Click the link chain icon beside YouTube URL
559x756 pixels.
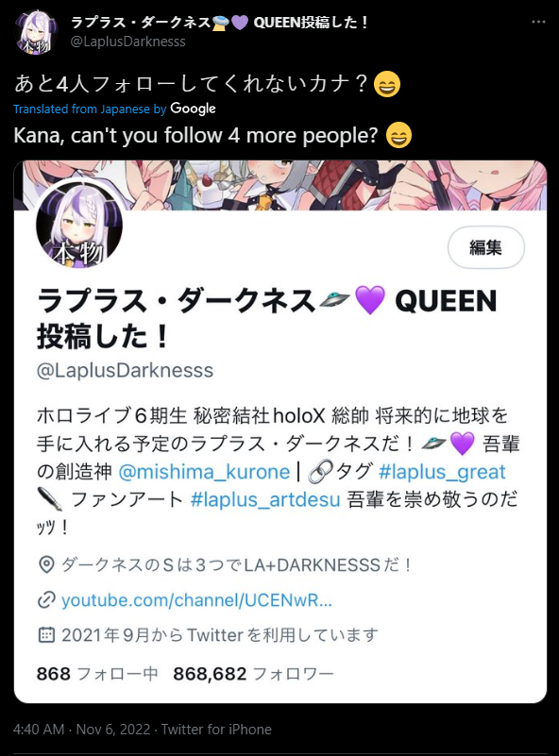pos(46,600)
